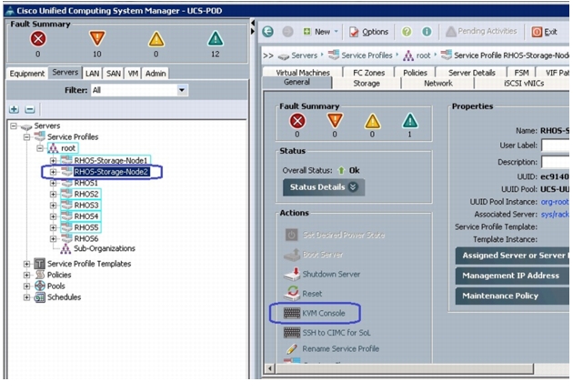Open the Filter dropdown set to All

182,90
